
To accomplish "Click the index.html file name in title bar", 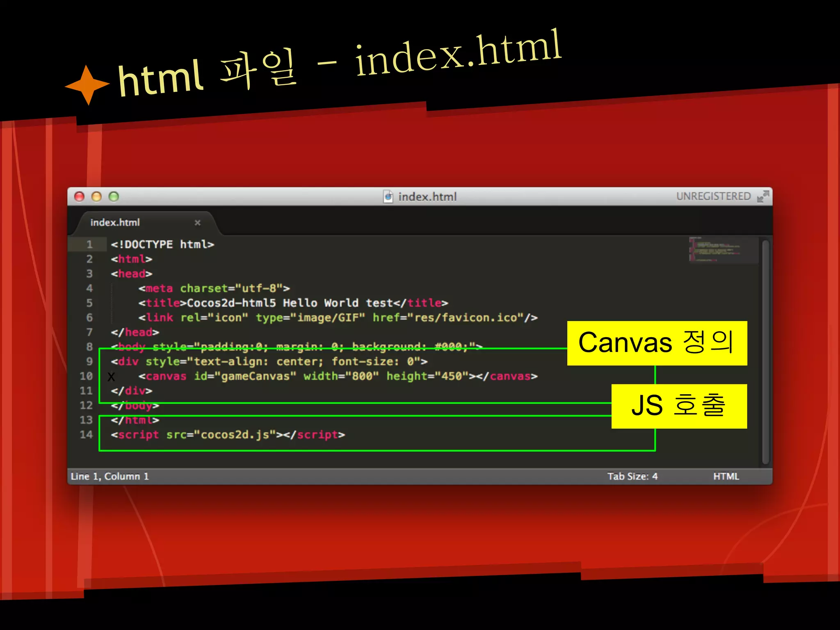I will pos(427,197).
